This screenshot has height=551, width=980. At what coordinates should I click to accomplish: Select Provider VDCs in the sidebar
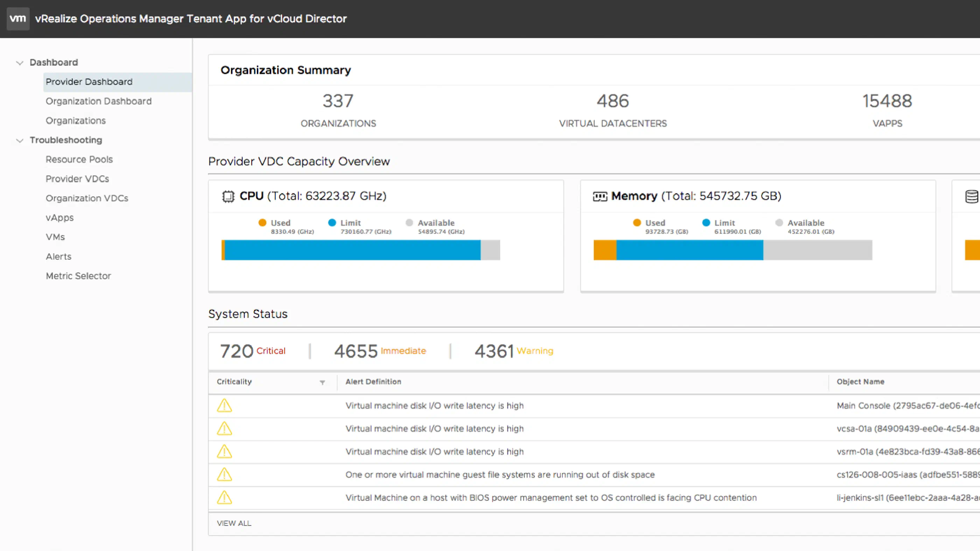pos(78,179)
